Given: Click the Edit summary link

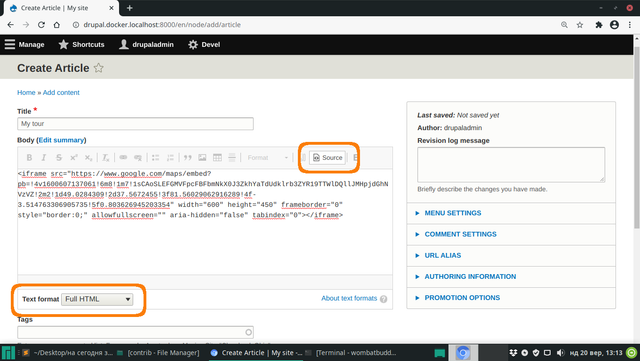Looking at the screenshot, I should [x=61, y=140].
